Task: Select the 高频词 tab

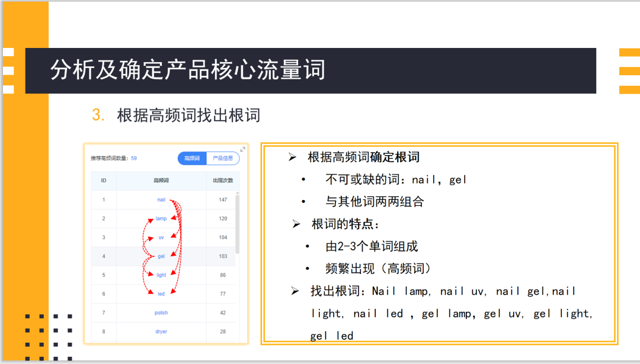Action: tap(191, 158)
